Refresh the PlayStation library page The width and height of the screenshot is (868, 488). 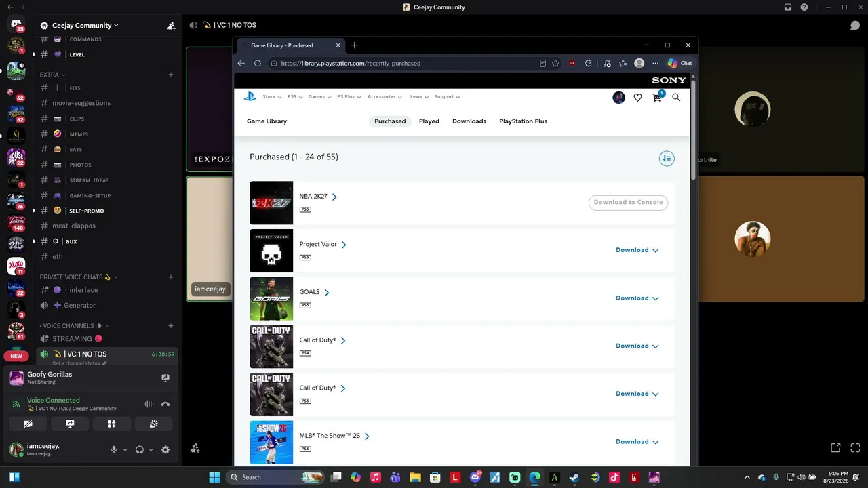(x=258, y=63)
